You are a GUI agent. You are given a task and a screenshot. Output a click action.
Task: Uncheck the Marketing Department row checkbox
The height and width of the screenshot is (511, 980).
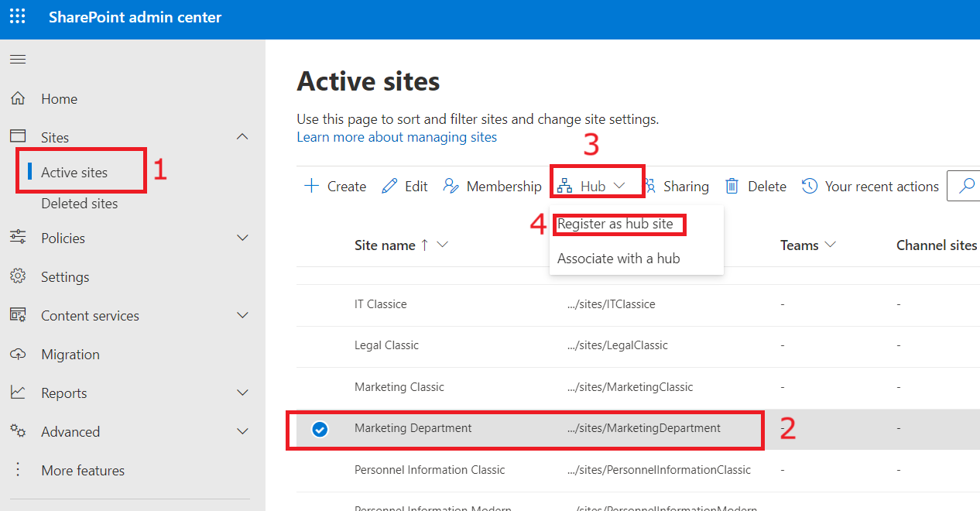(320, 429)
